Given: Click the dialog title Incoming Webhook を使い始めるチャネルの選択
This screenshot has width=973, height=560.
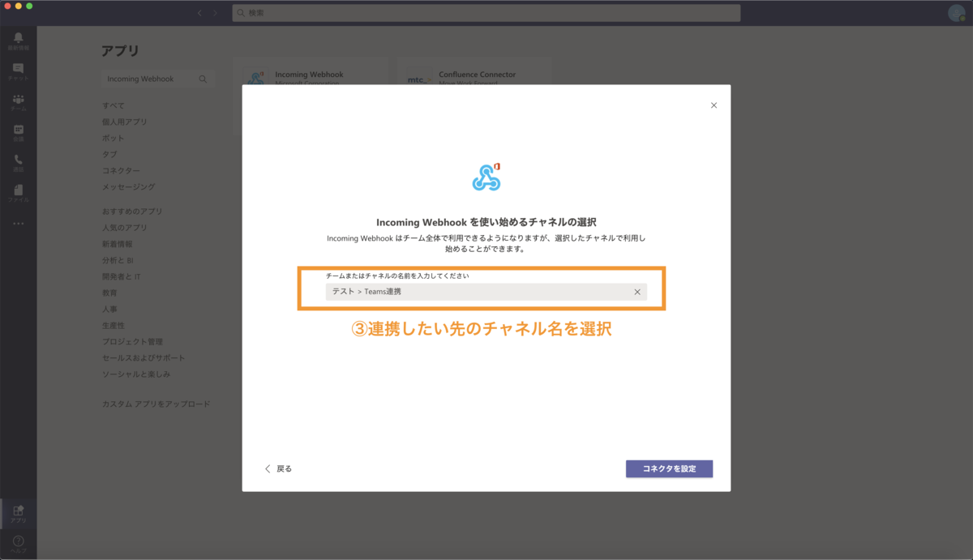Looking at the screenshot, I should tap(486, 221).
